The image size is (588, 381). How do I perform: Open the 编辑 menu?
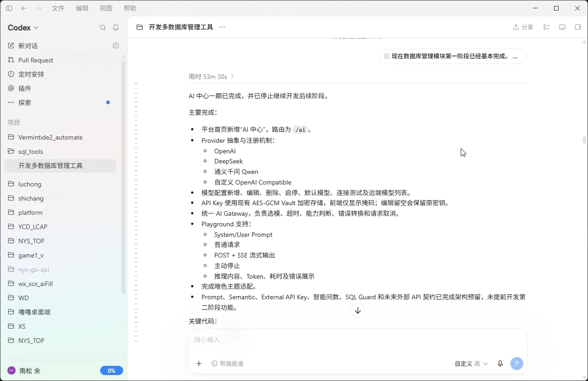point(82,8)
